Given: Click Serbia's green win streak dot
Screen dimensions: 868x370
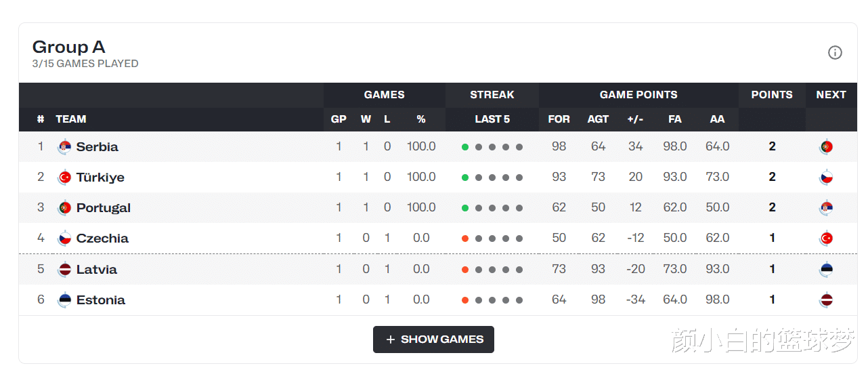Looking at the screenshot, I should tap(465, 147).
